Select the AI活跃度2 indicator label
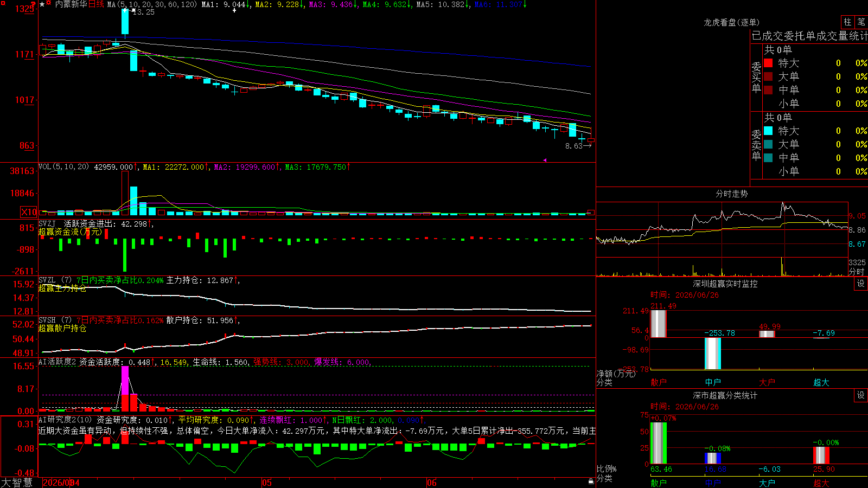Viewport: 868px width, 488px height. 57,362
